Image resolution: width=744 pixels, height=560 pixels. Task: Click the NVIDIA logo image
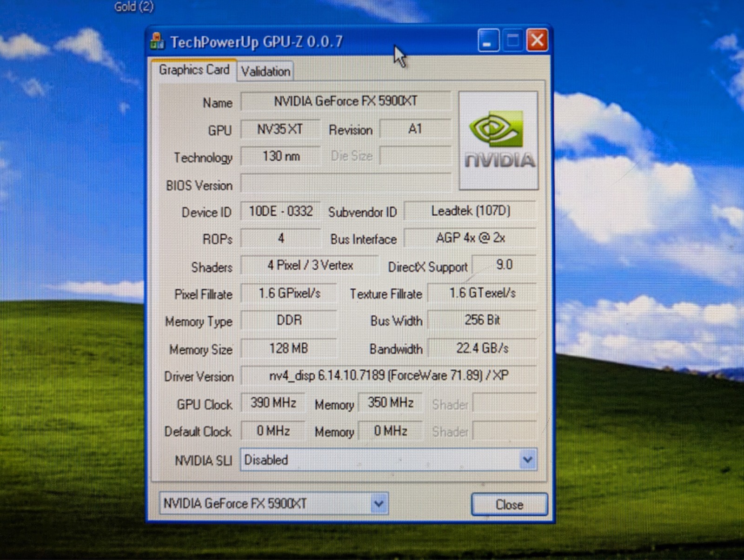[x=498, y=140]
